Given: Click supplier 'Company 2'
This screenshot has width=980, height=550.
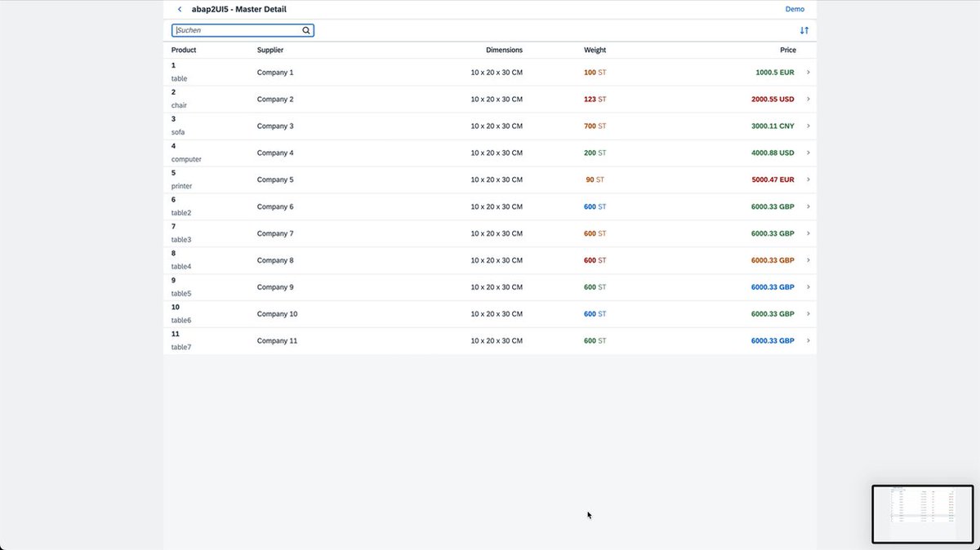Looking at the screenshot, I should click(x=275, y=100).
